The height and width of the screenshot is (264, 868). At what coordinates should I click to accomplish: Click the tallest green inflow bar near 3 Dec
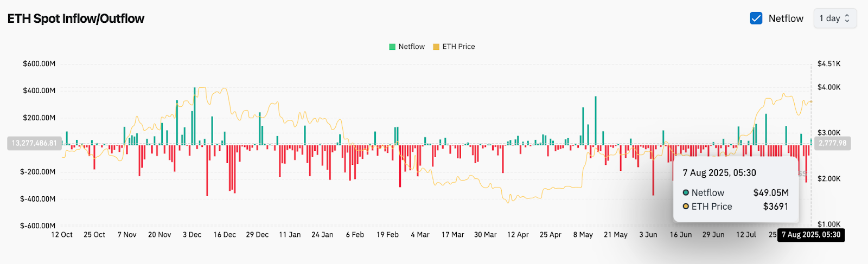point(194,115)
